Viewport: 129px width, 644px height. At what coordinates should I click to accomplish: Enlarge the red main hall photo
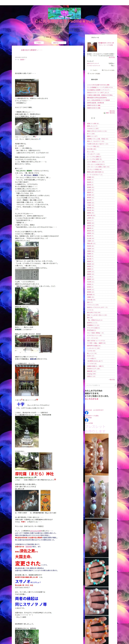(27, 344)
